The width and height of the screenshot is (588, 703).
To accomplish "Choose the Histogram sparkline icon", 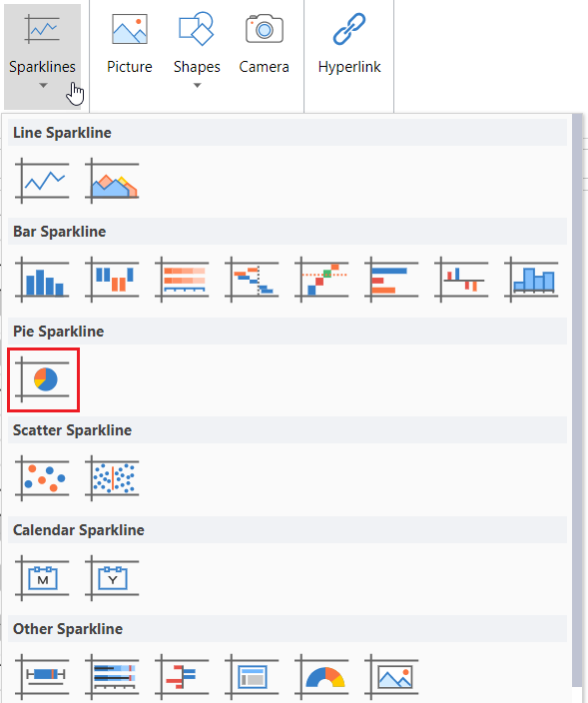I will [531, 280].
